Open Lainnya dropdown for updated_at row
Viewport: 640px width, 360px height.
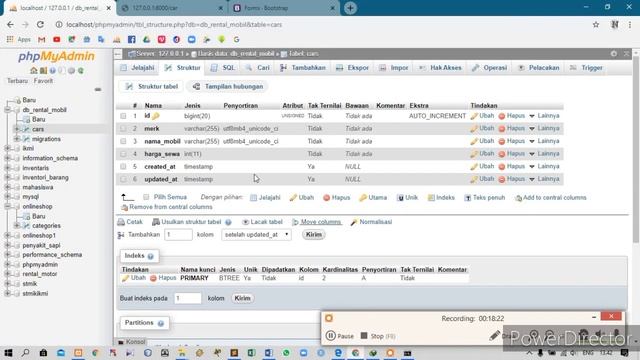(x=544, y=179)
